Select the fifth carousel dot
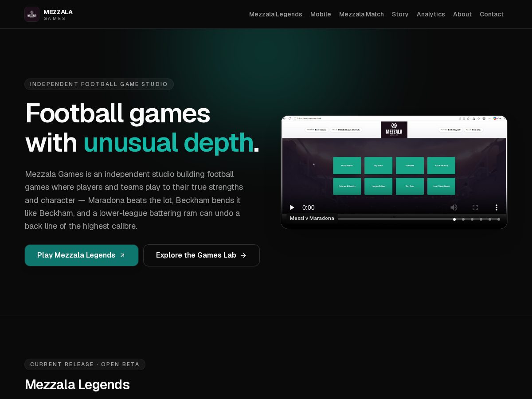 (x=490, y=219)
